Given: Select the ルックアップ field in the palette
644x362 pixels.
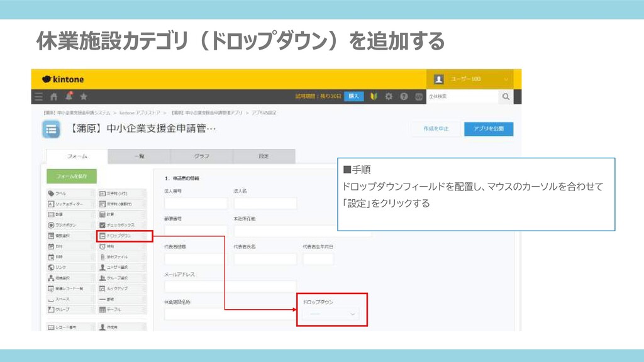Looking at the screenshot, I should (x=121, y=288).
